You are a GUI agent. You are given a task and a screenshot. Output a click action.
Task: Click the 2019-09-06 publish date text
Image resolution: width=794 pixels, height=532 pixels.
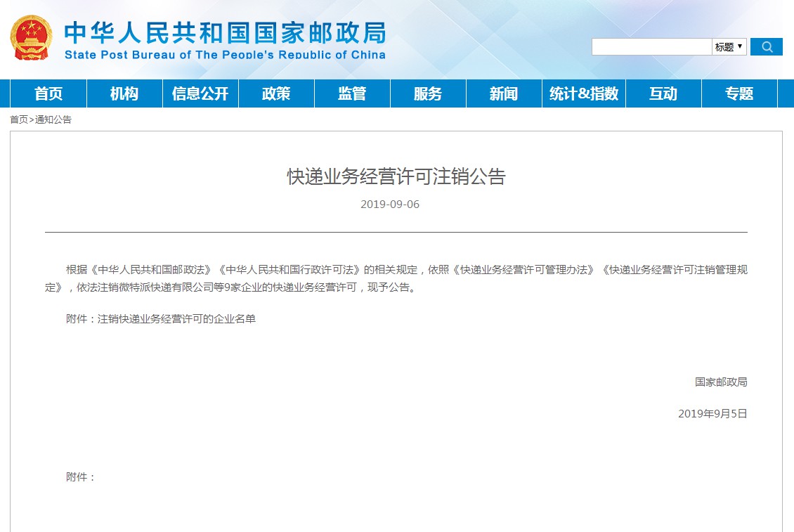coord(390,205)
